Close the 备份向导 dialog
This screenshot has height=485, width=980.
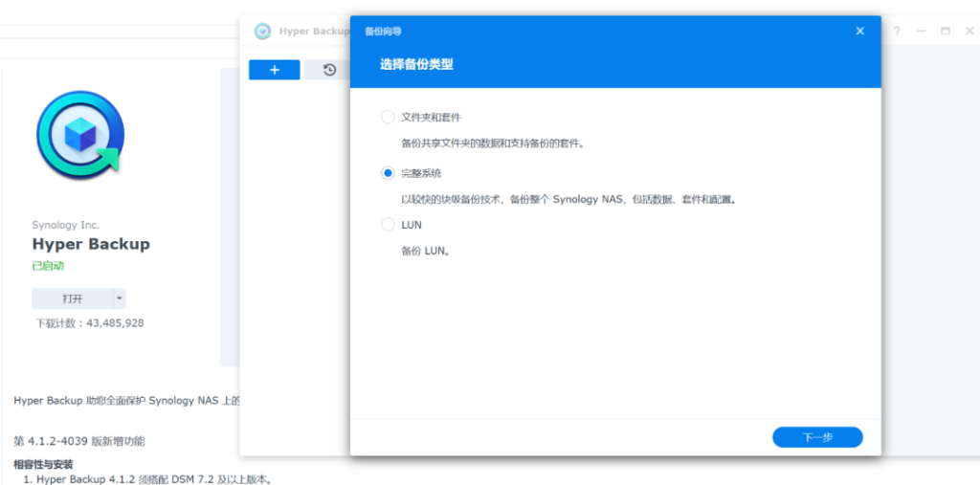[860, 31]
